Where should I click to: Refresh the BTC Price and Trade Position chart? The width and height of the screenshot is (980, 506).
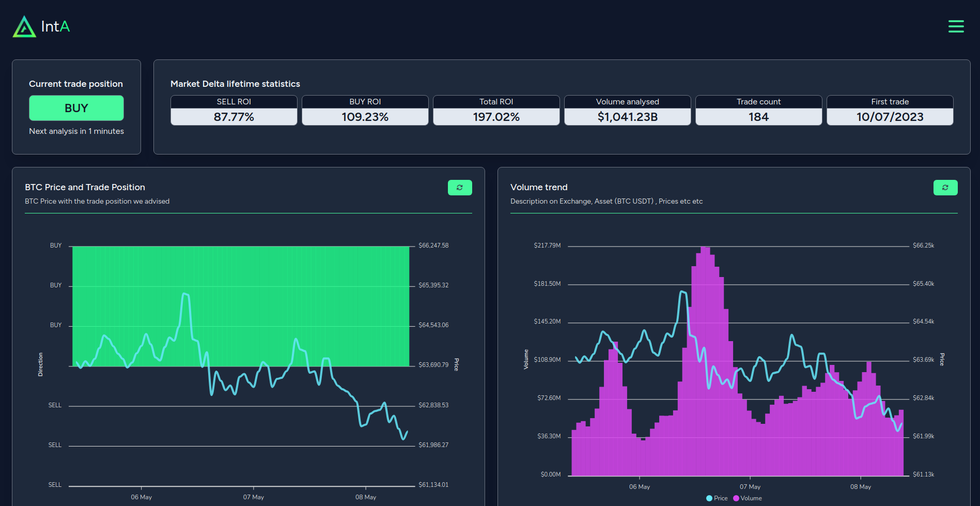tap(460, 188)
